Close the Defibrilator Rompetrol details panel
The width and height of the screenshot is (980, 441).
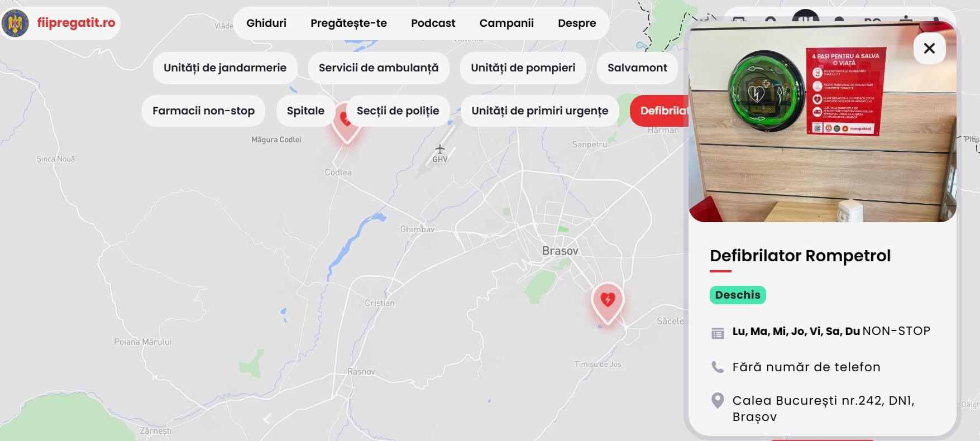point(929,49)
